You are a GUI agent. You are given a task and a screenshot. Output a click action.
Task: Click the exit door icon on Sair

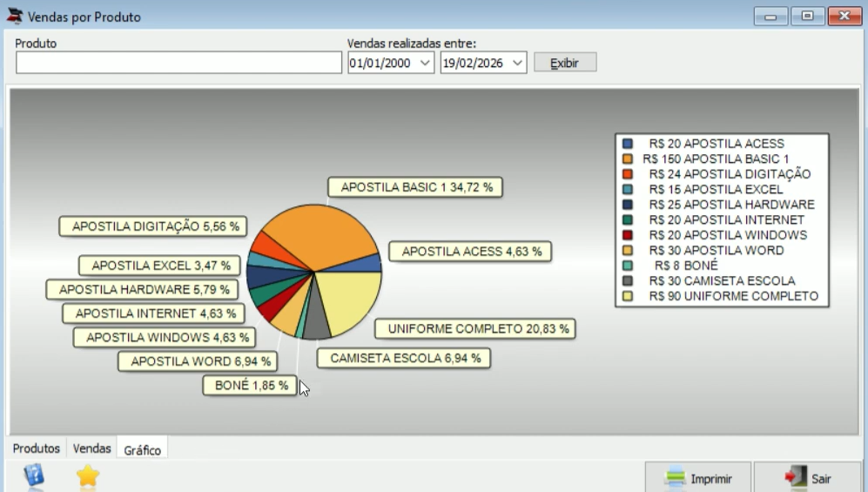(797, 477)
